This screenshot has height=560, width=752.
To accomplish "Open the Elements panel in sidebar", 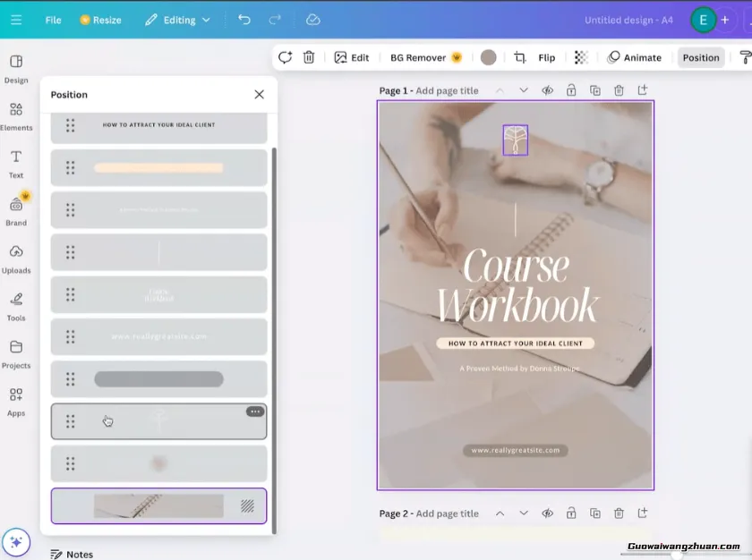I will coord(16,115).
